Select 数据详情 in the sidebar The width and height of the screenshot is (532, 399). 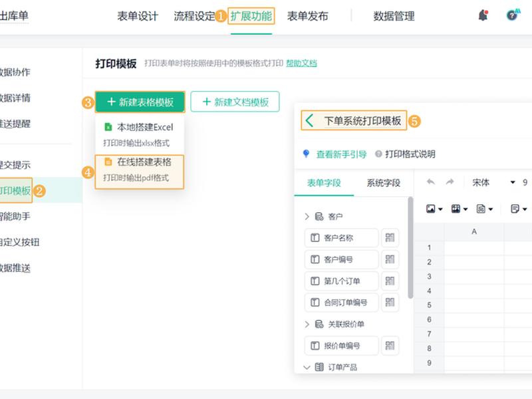pos(15,98)
